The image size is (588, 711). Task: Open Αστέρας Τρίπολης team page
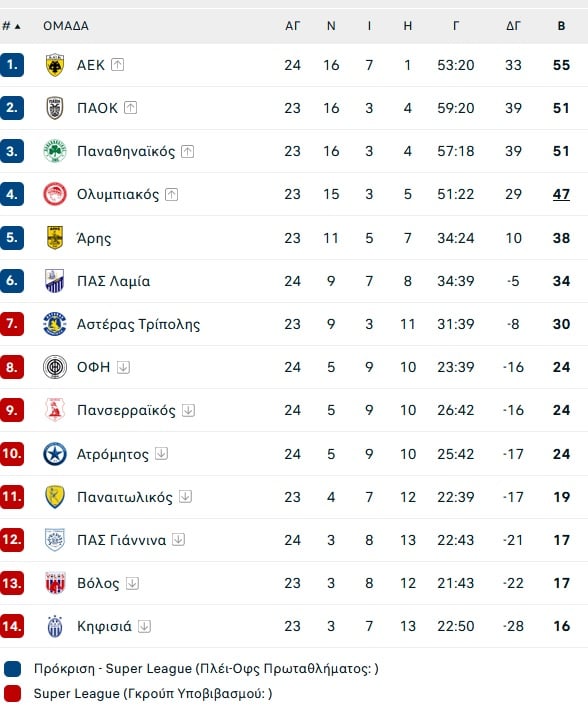[x=138, y=324]
